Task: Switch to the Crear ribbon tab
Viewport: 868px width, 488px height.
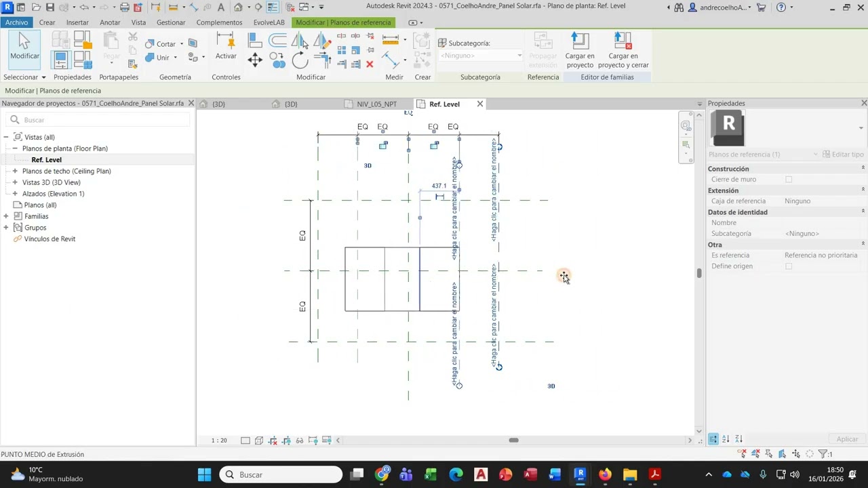Action: pos(47,22)
